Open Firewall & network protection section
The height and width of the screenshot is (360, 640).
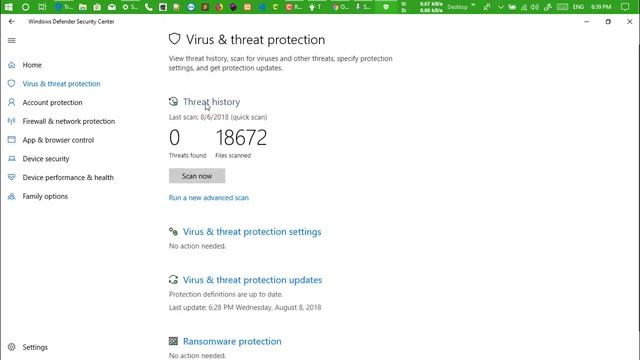tap(69, 121)
